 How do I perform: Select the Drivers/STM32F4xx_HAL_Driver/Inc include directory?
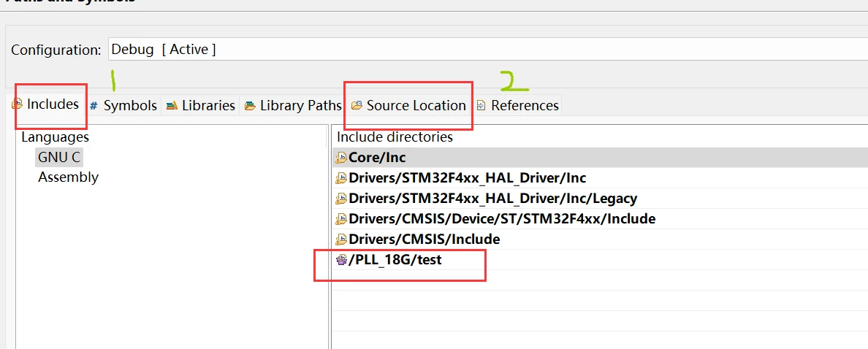coord(467,178)
